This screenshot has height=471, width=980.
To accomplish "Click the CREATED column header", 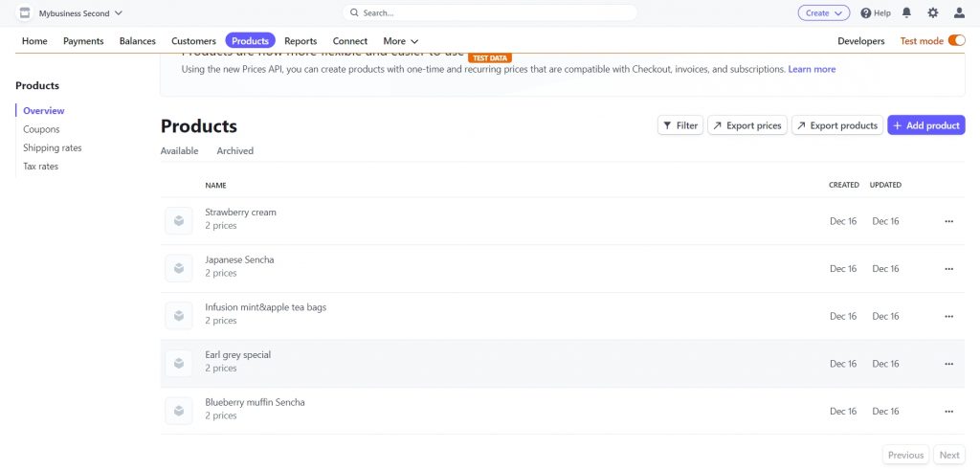I will 844,185.
